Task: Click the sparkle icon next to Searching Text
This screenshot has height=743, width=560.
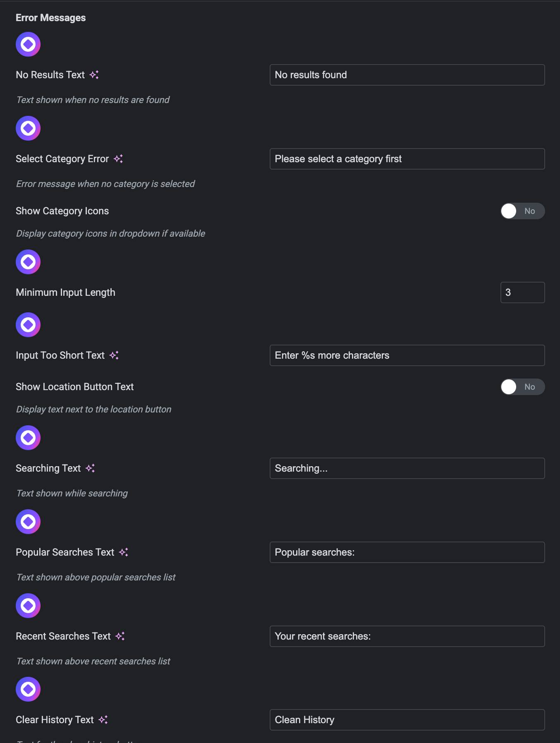Action: point(90,468)
